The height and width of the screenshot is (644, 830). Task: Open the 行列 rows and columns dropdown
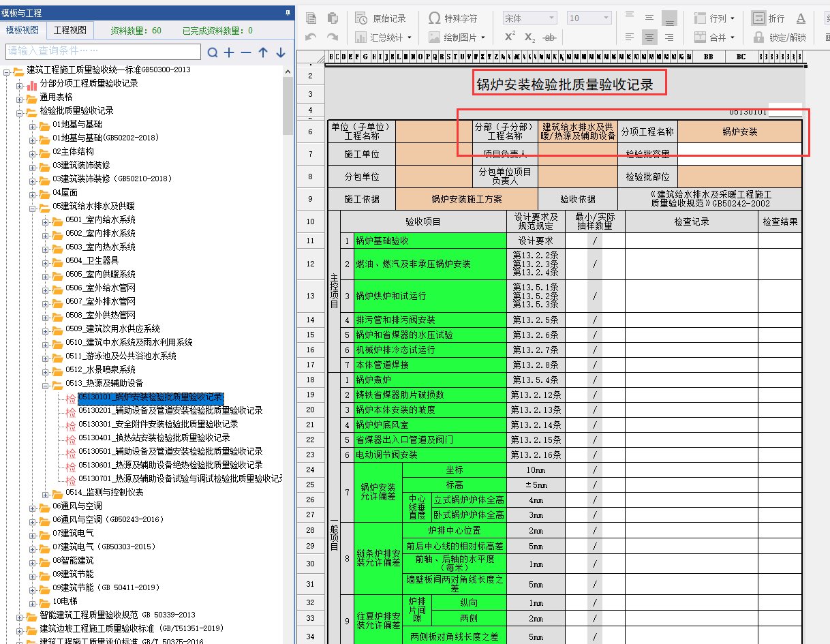pos(714,18)
